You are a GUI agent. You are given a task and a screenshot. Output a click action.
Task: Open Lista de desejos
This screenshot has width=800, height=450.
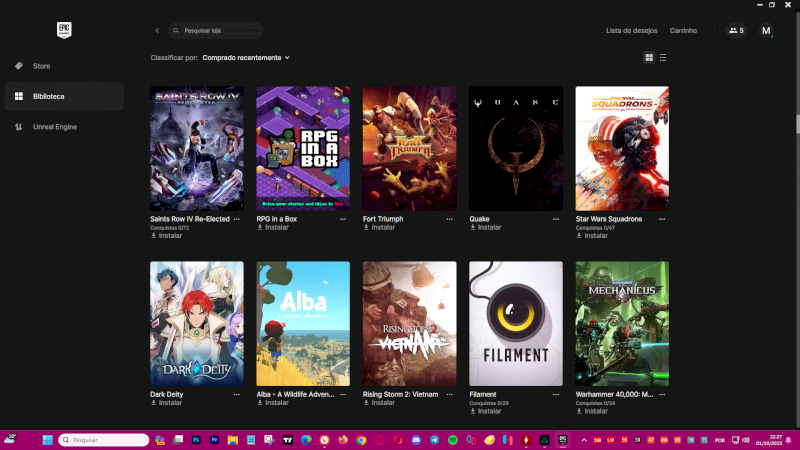click(632, 31)
